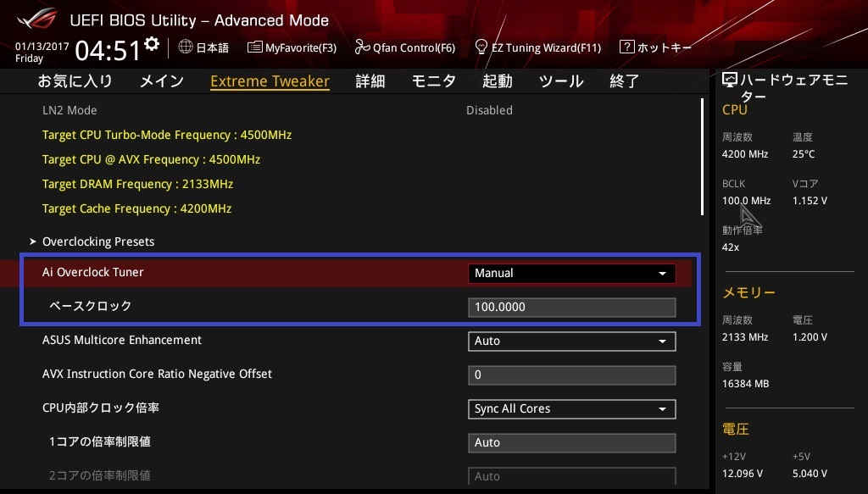Viewport: 868px width, 494px height.
Task: Click the 2コアの倍率制限値 field
Action: point(572,476)
